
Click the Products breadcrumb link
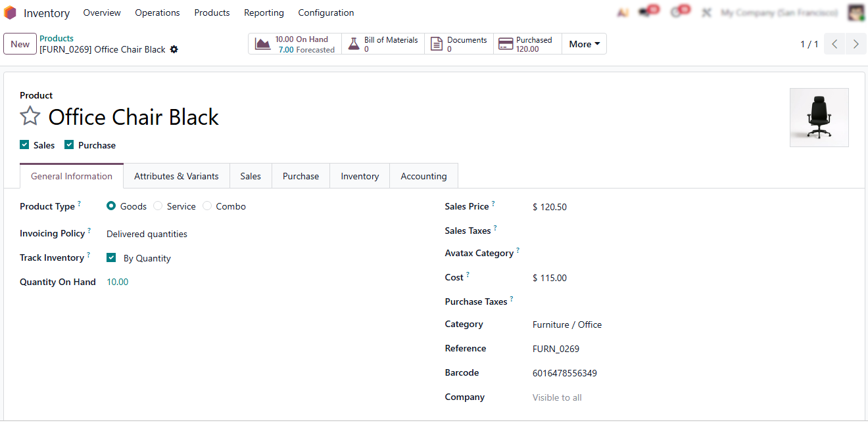click(x=57, y=38)
